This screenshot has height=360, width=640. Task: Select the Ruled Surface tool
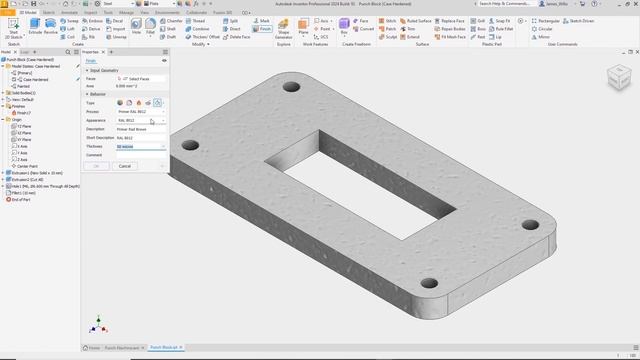(x=416, y=21)
